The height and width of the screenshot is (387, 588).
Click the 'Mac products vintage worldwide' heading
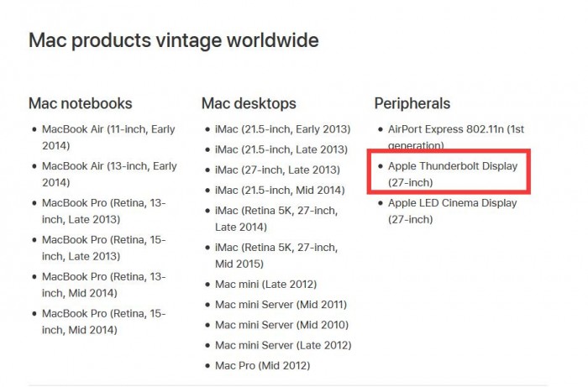pos(174,40)
